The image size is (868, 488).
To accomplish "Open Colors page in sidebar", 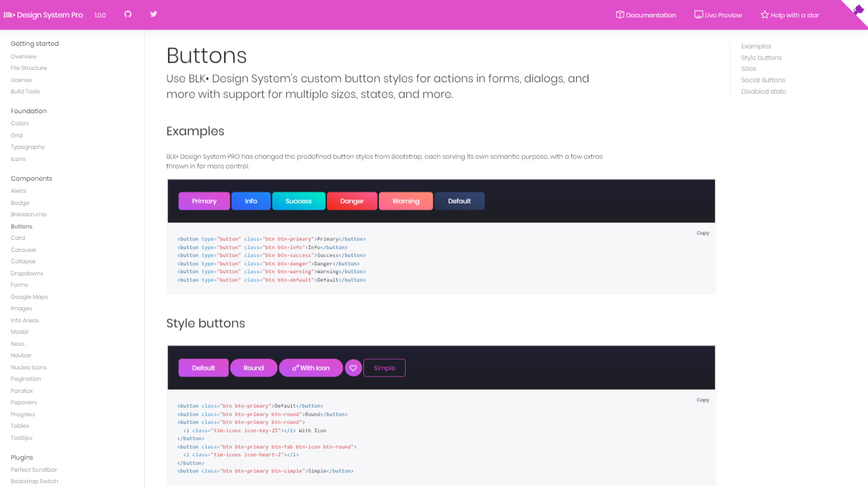I will point(19,124).
